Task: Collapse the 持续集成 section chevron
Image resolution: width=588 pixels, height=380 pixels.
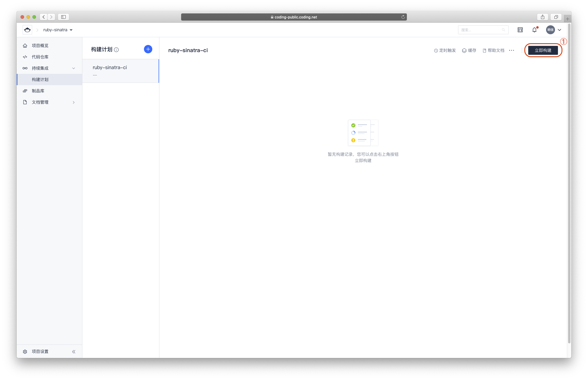Action: [73, 68]
